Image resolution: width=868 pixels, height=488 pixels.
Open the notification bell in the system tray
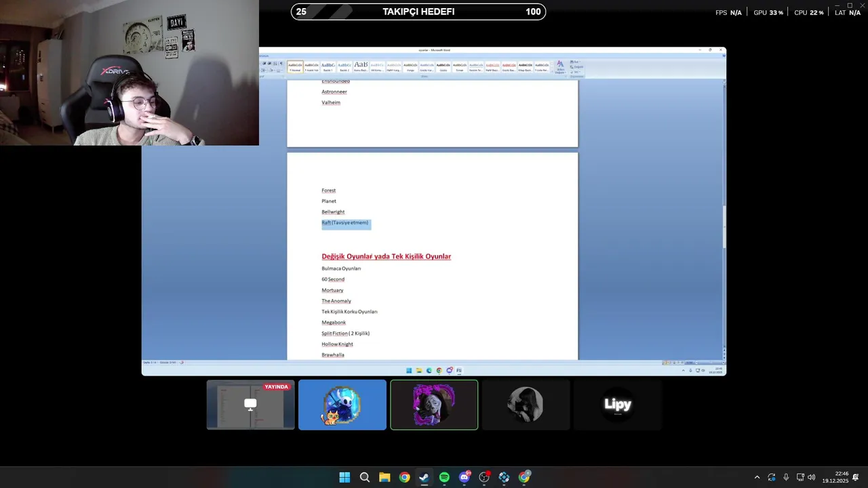click(x=856, y=477)
